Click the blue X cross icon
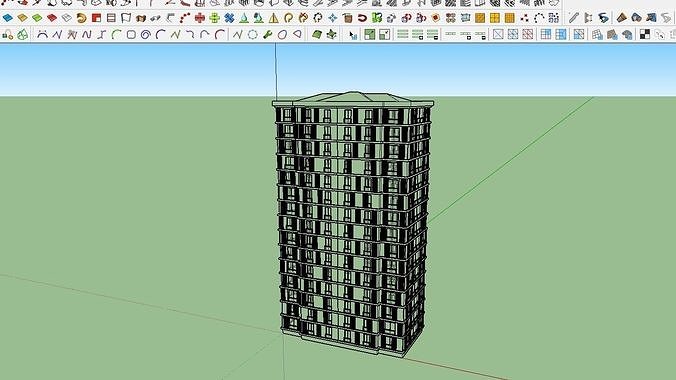Screen dimensions: 676x380 pos(229,18)
